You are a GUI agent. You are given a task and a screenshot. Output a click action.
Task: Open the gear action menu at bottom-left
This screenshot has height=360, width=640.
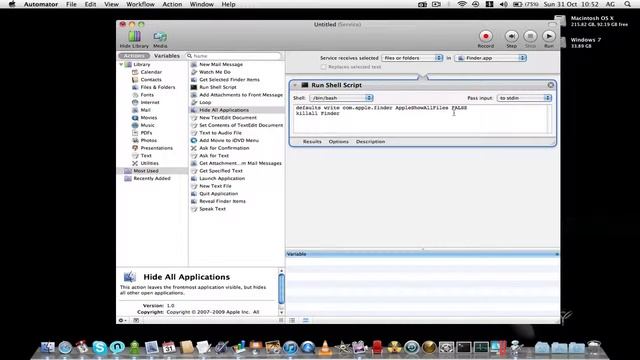tap(122, 320)
